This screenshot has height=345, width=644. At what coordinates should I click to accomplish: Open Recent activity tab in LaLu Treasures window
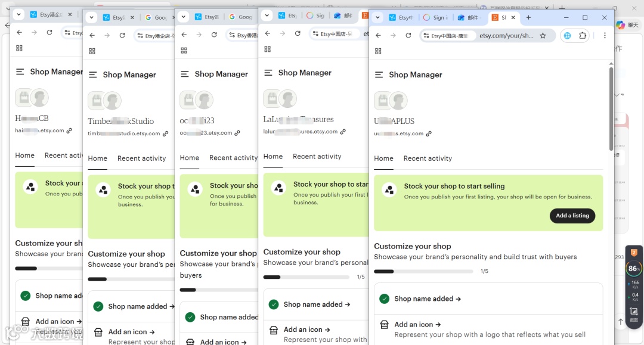coord(317,156)
